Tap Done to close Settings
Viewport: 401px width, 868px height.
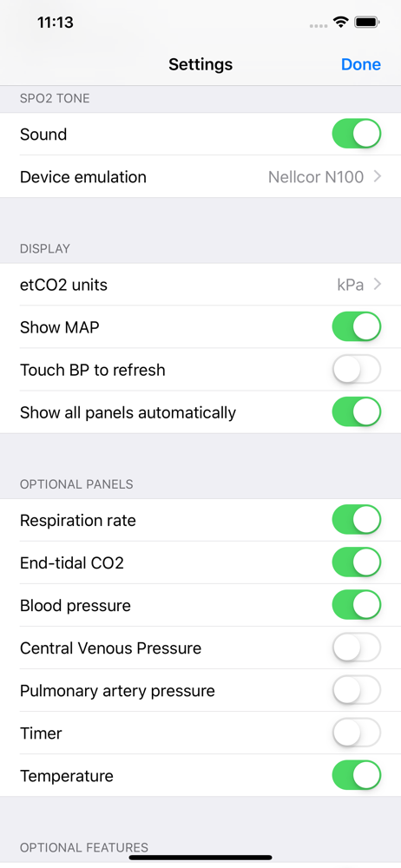pos(360,64)
